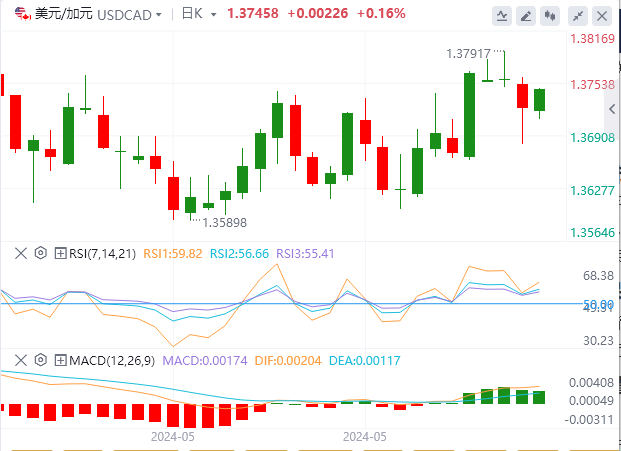621x451 pixels.
Task: Select the pencil drawing tool
Action: point(526,16)
